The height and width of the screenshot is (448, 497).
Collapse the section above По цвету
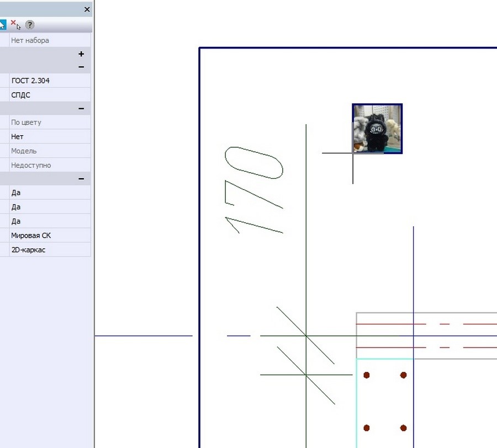[x=81, y=109]
